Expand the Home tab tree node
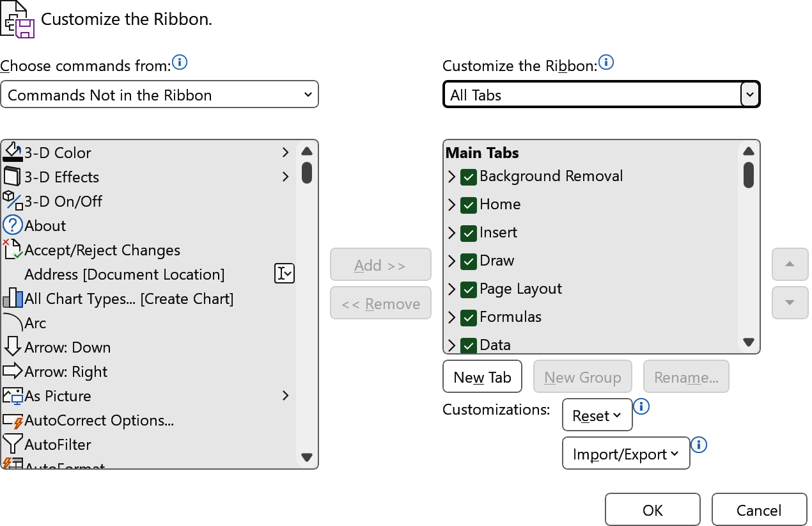 (x=451, y=205)
